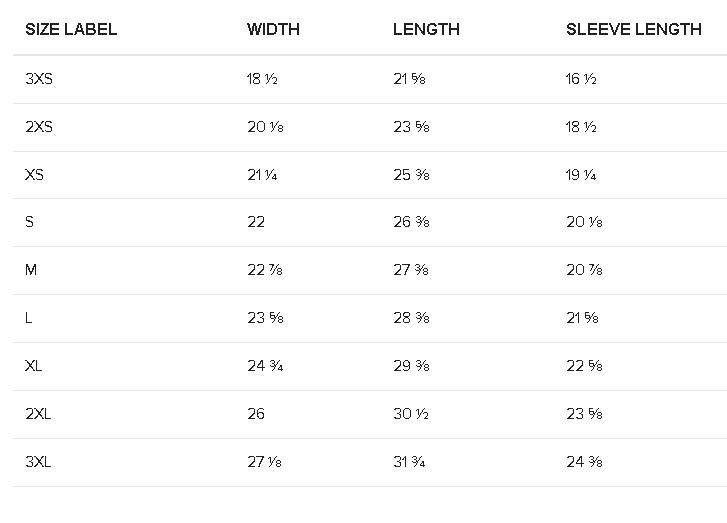Click the WIDTH column header
The height and width of the screenshot is (523, 727).
(x=273, y=29)
